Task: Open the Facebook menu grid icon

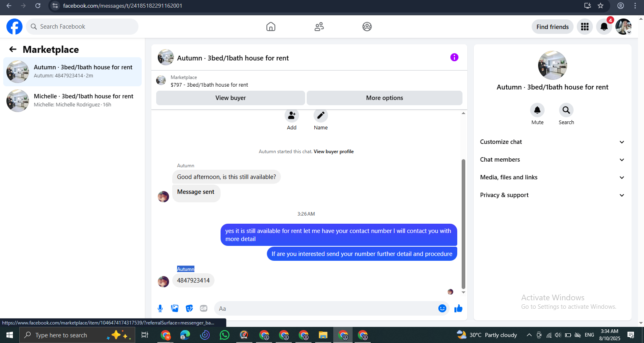Action: click(585, 27)
